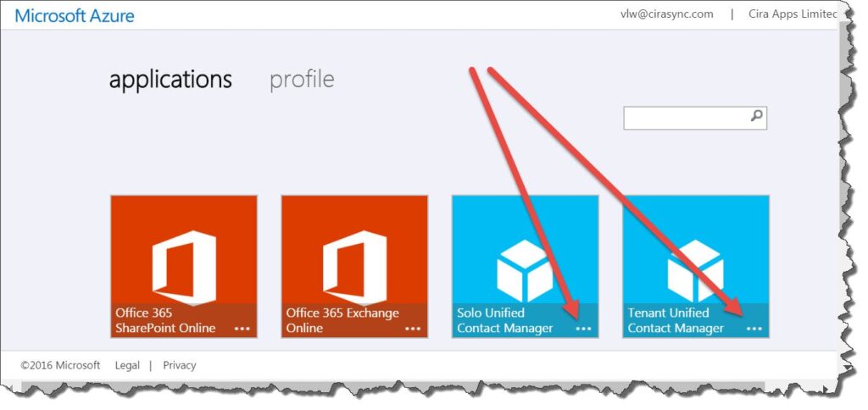Click the cube icon on Solo Unified tile

pyautogui.click(x=525, y=267)
